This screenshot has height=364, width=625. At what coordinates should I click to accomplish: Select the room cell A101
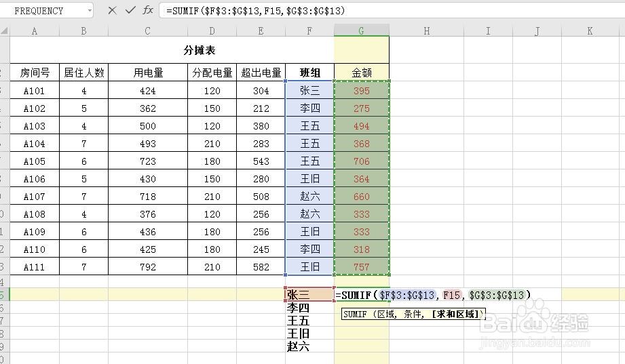(35, 90)
